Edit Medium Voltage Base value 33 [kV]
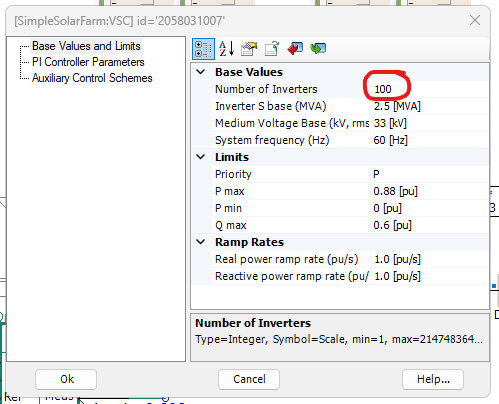The height and width of the screenshot is (404, 499). 429,123
